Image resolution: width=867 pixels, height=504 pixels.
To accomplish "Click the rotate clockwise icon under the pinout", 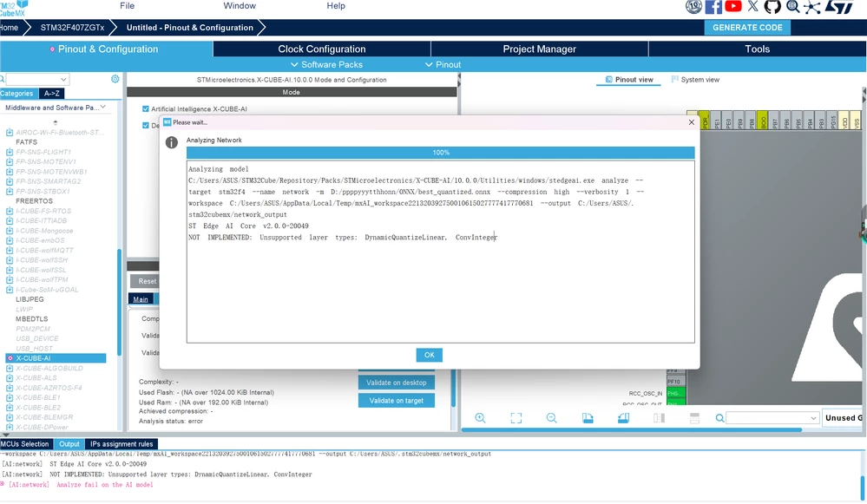I will pyautogui.click(x=588, y=418).
